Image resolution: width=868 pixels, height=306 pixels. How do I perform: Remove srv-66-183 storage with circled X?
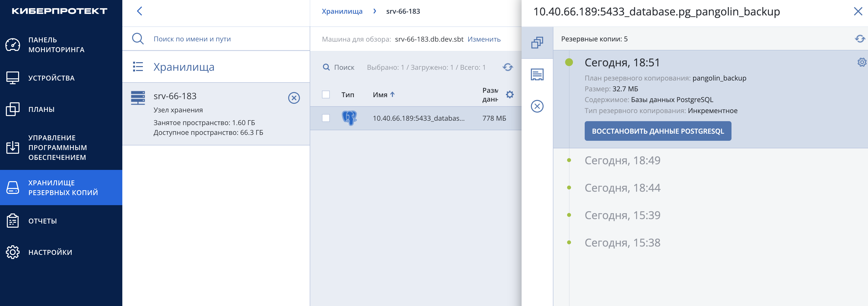click(294, 98)
